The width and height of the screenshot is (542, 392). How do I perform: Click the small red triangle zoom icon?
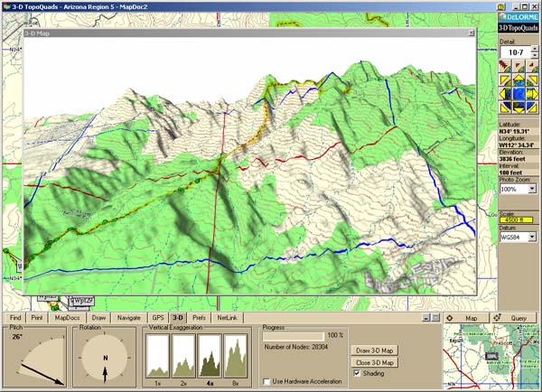532,66
